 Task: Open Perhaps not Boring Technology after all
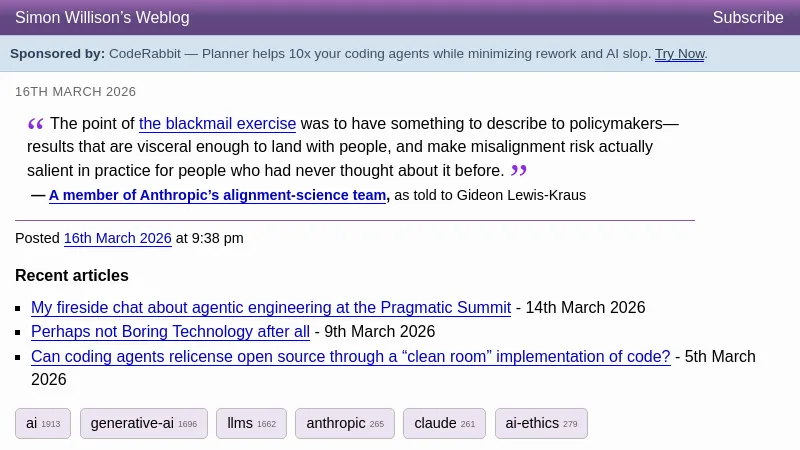click(170, 332)
